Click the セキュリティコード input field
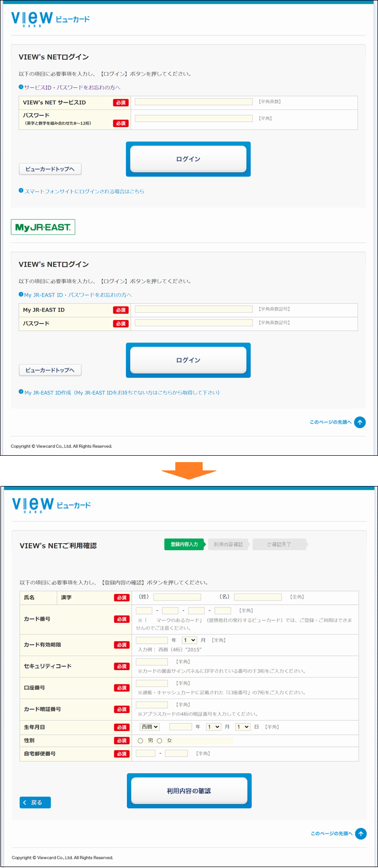This screenshot has width=378, height=868. (152, 661)
